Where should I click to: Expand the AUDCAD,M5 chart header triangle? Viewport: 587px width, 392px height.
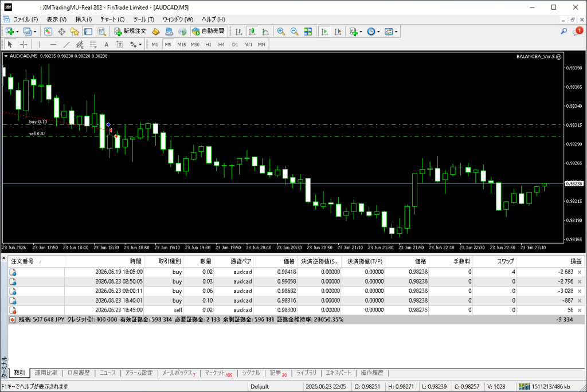coord(6,56)
